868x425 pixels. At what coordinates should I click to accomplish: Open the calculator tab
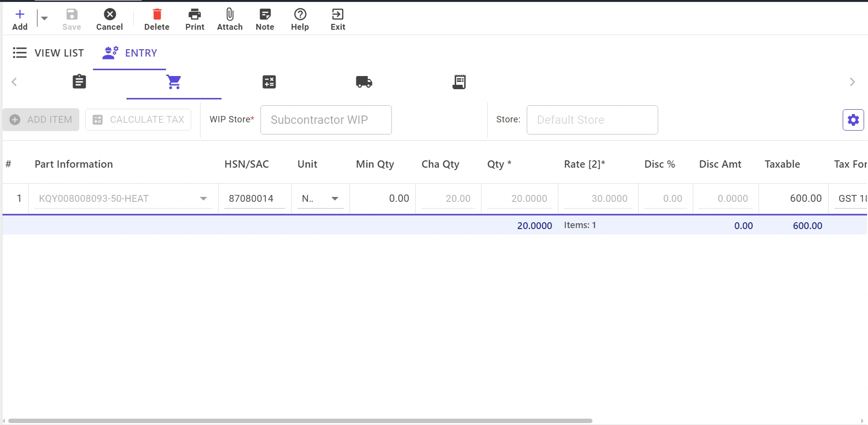coord(269,82)
